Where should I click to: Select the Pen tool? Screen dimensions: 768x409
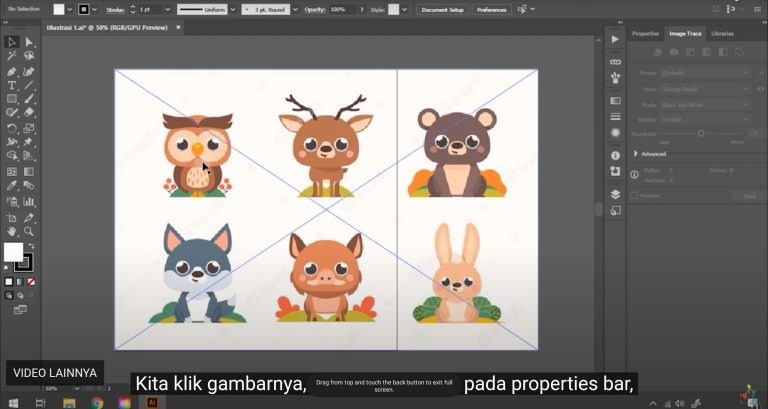tap(12, 71)
